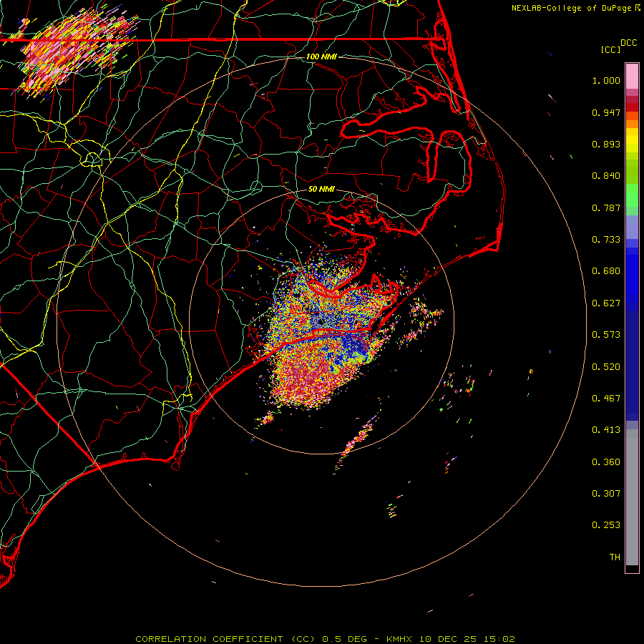Select the 0.840 scale value

coord(606,176)
